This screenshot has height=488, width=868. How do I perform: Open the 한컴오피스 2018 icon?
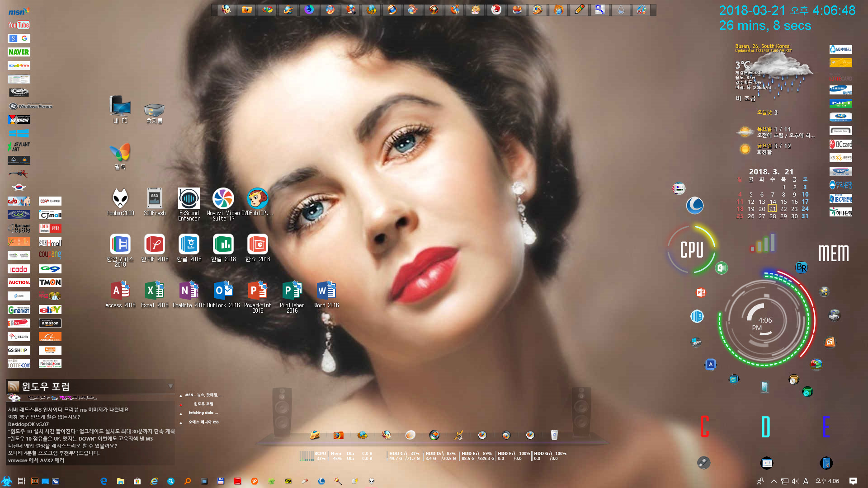tap(120, 250)
